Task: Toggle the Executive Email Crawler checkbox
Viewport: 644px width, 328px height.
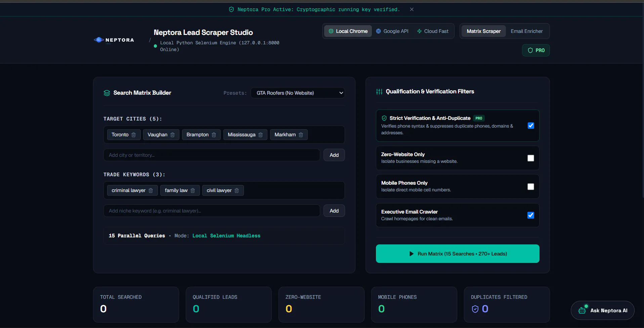Action: click(x=531, y=215)
